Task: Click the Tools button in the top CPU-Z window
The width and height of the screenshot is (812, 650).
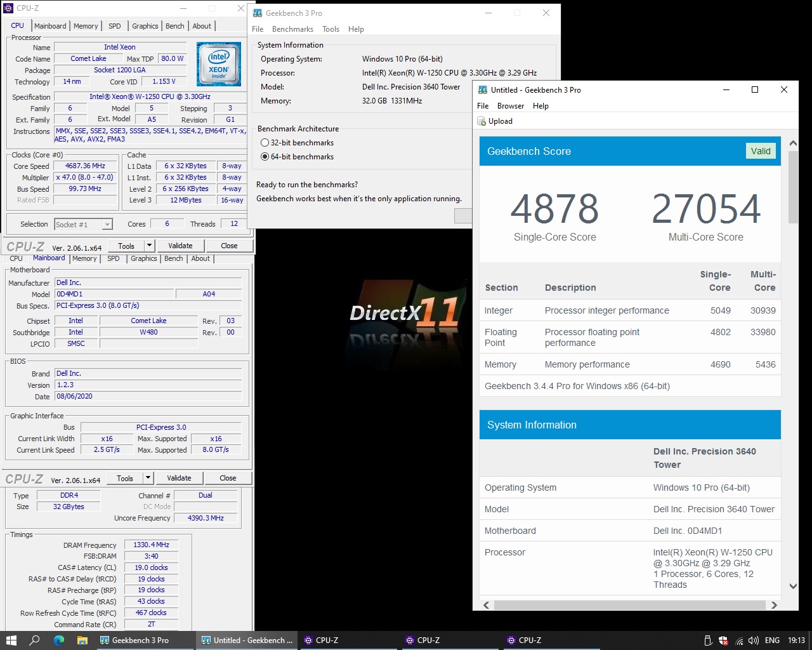Action: point(126,246)
